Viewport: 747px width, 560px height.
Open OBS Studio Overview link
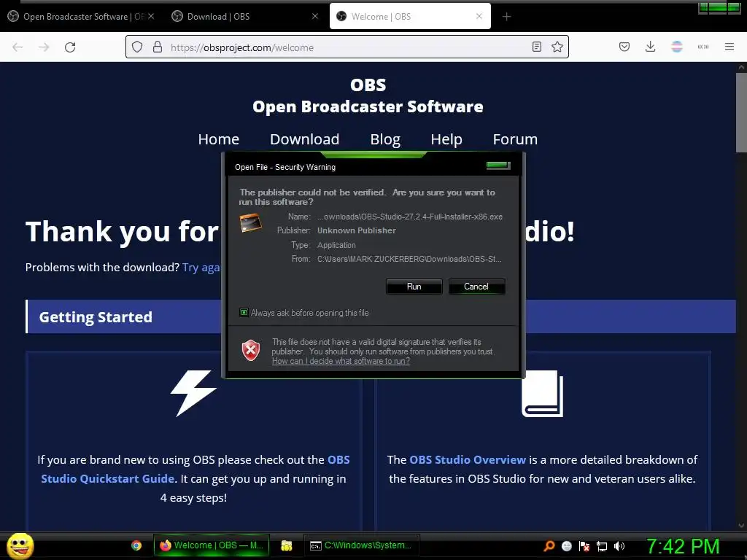(x=468, y=460)
